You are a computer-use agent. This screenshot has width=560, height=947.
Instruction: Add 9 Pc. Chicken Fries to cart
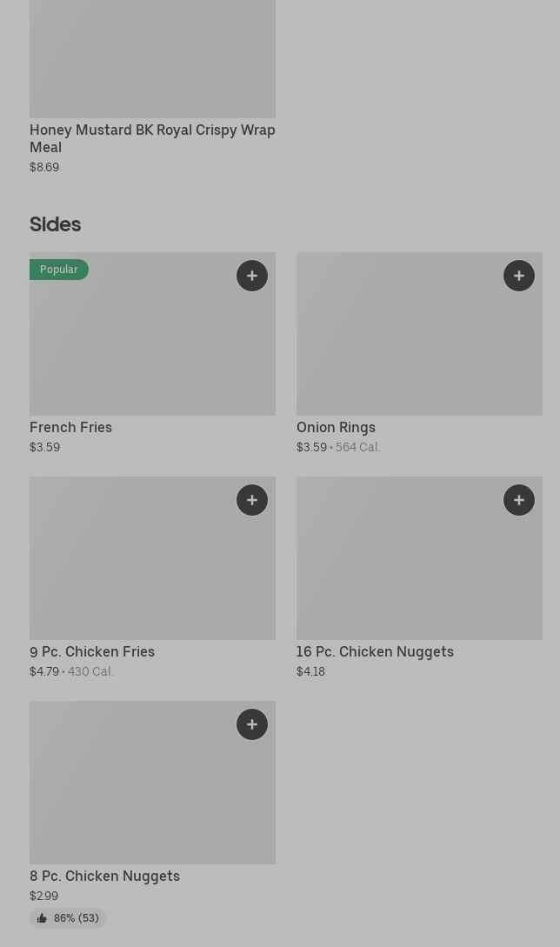click(252, 500)
